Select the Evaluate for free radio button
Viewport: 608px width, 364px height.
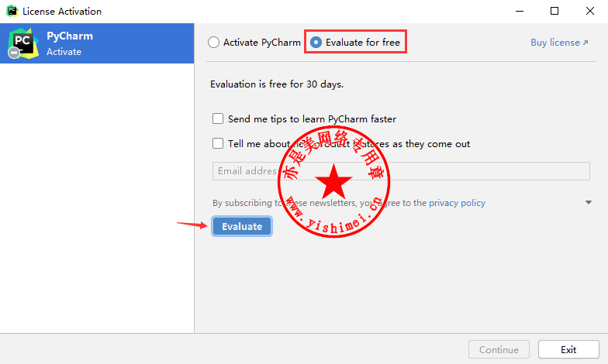(x=316, y=42)
